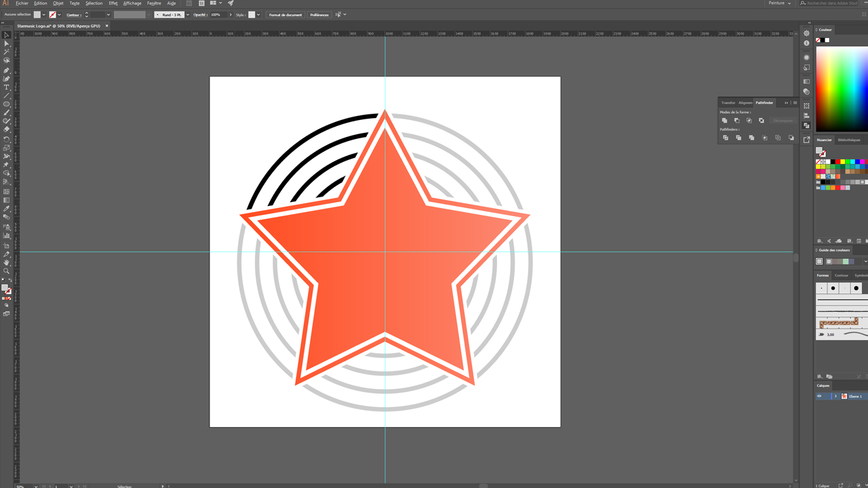
Task: Click the Décomposer button in Pathfinder
Action: pyautogui.click(x=783, y=121)
